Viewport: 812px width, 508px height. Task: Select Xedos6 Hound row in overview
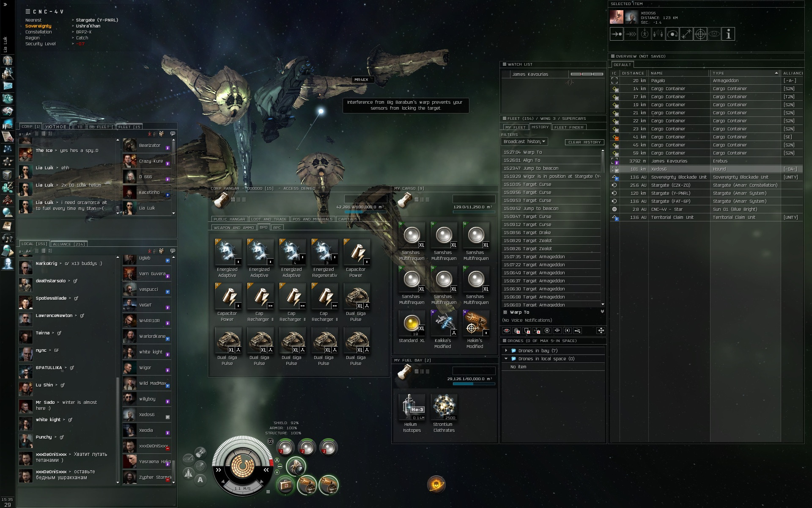coord(706,169)
